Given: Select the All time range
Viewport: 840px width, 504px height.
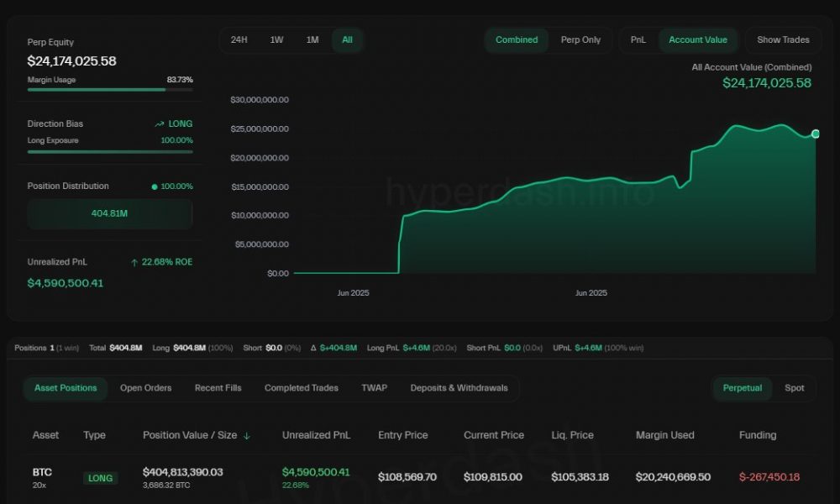Looking at the screenshot, I should (x=347, y=39).
